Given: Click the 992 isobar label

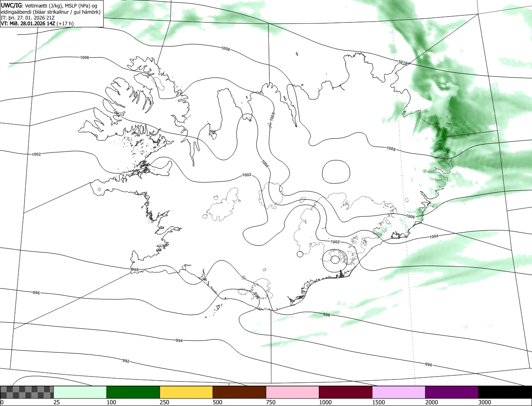Looking at the screenshot, I should tap(126, 361).
